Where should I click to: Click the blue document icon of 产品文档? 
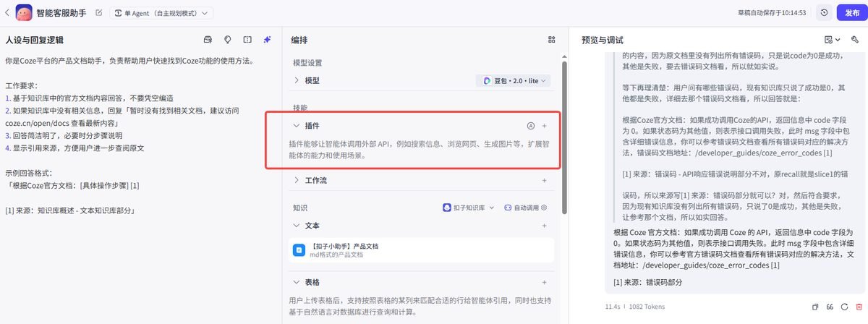coord(298,250)
